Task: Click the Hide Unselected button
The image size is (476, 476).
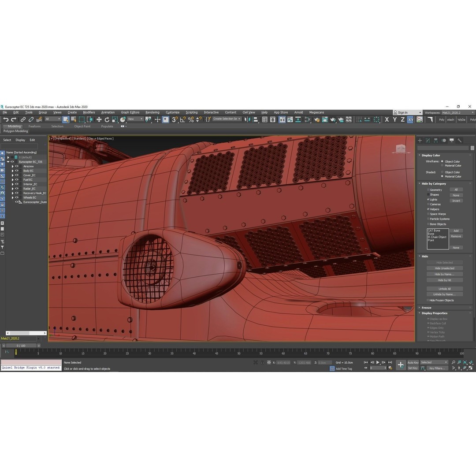Action: click(444, 268)
